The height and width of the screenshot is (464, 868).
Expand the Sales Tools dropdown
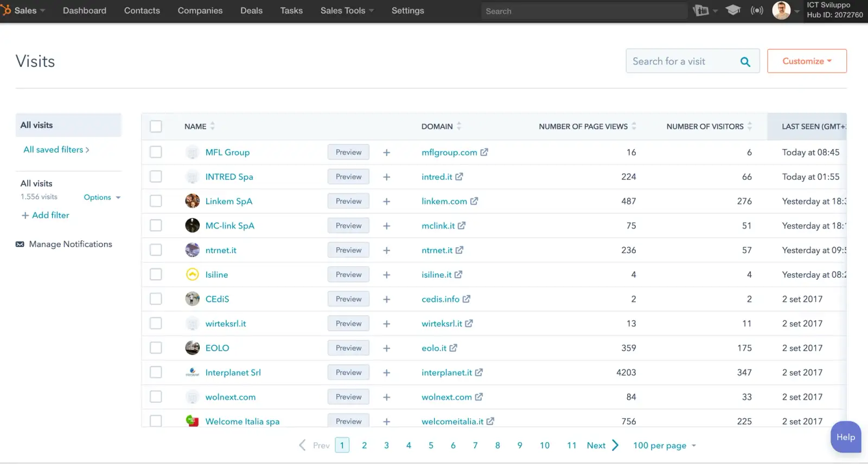347,10
